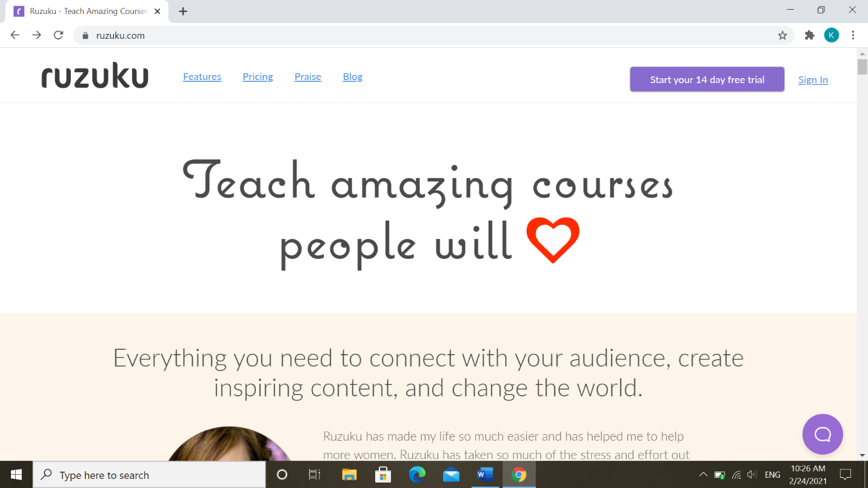
Task: Open Microsoft Word from the taskbar
Action: click(485, 475)
